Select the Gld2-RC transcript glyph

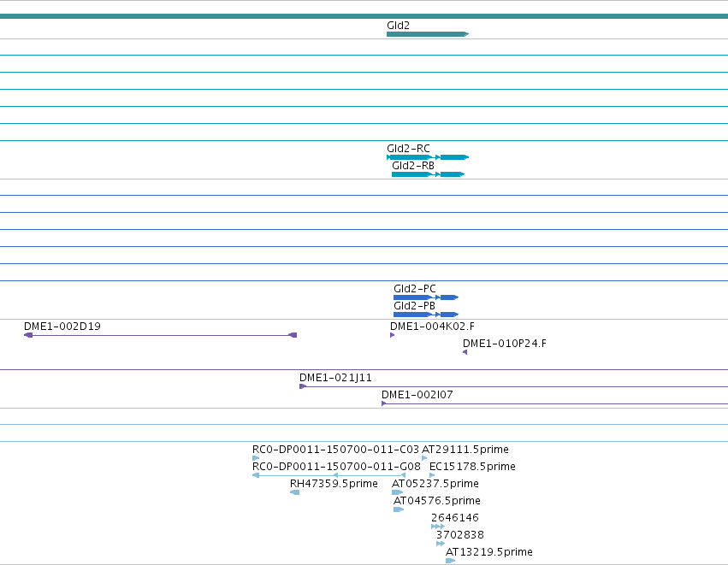click(428, 157)
